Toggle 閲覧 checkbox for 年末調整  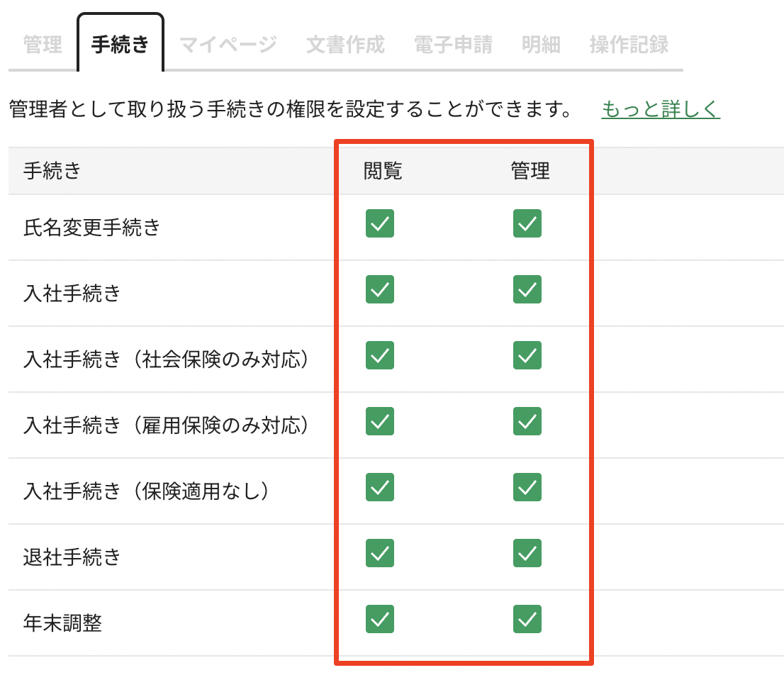click(x=380, y=620)
